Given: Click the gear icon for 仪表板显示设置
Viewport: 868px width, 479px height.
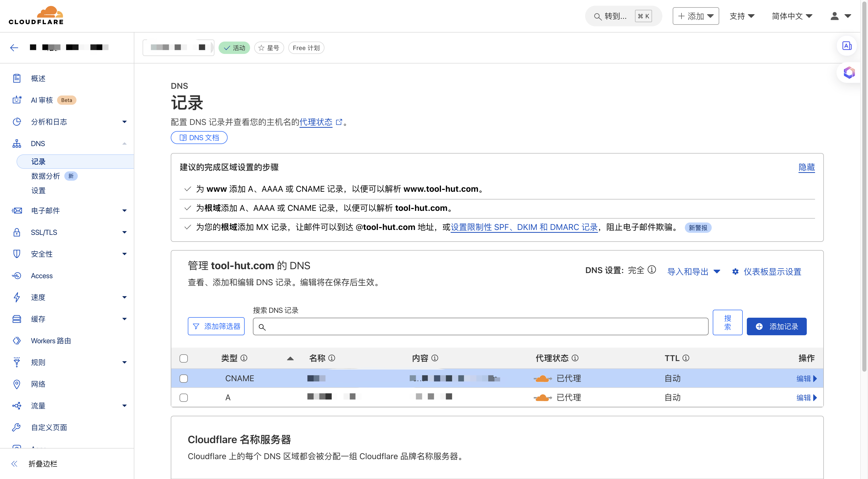Looking at the screenshot, I should pyautogui.click(x=735, y=271).
